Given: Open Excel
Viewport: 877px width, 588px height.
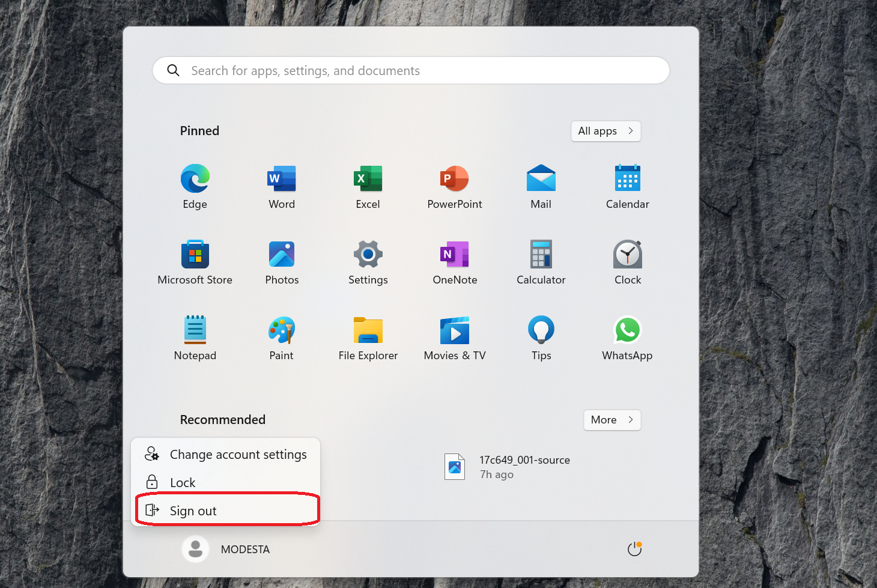Looking at the screenshot, I should [x=368, y=186].
